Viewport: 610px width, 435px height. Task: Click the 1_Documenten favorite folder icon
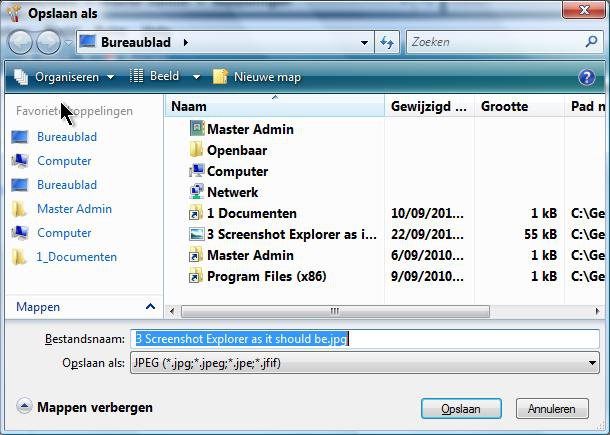pos(19,257)
